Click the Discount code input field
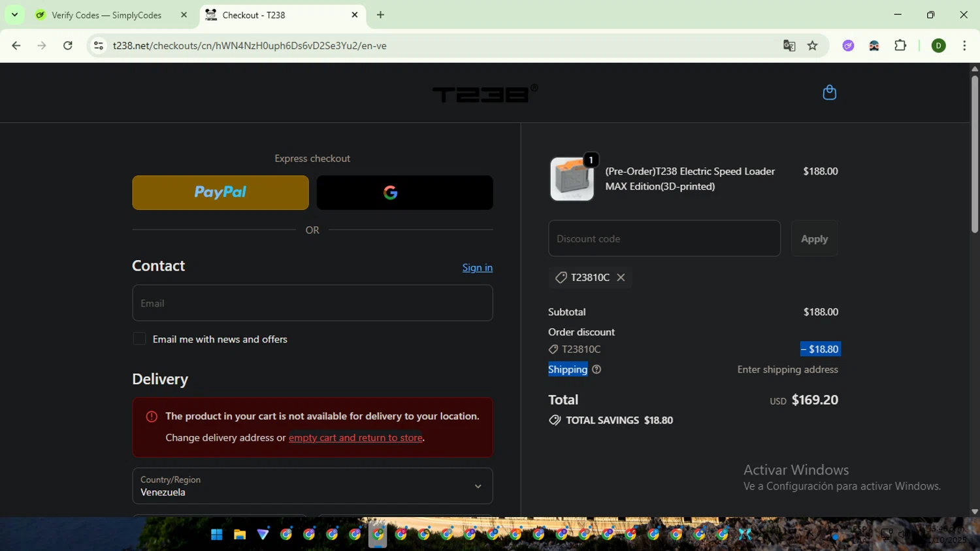The image size is (980, 551). point(664,239)
